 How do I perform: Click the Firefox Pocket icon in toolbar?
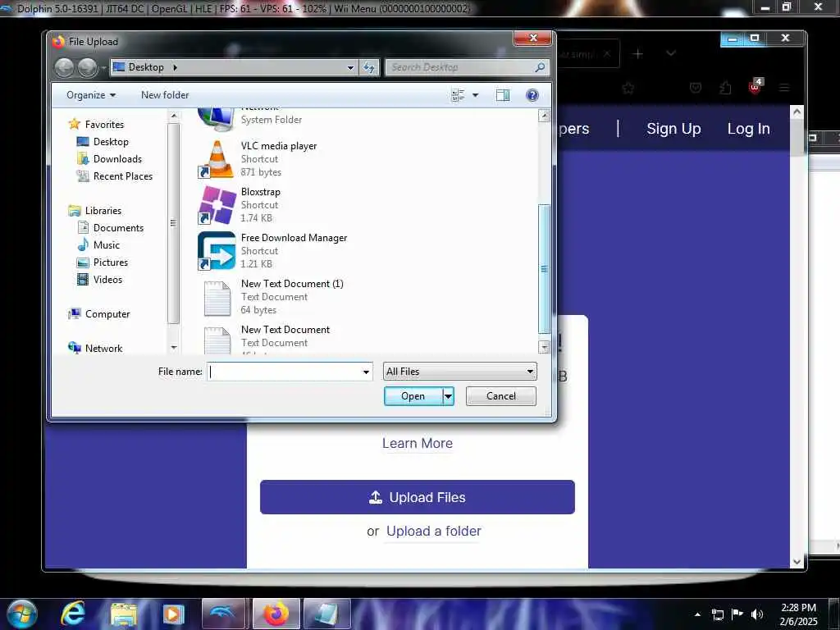coord(696,88)
